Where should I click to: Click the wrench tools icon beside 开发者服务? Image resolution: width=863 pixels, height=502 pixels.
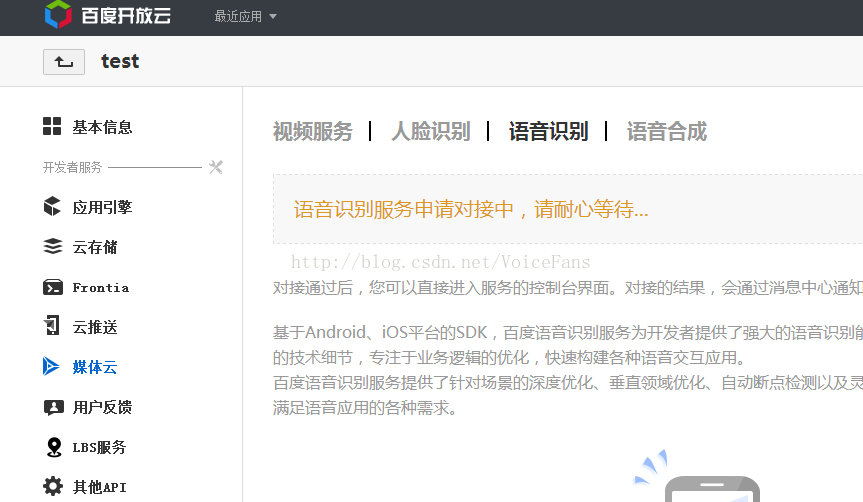(x=216, y=167)
